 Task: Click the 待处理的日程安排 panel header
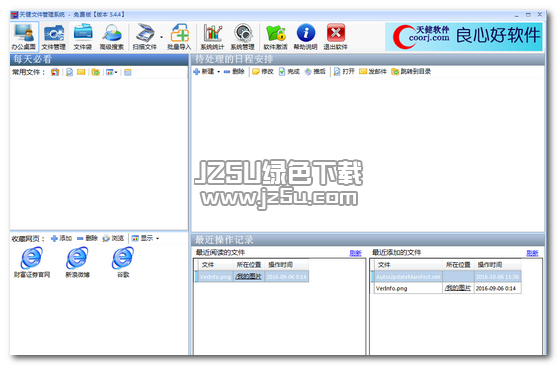coord(368,59)
